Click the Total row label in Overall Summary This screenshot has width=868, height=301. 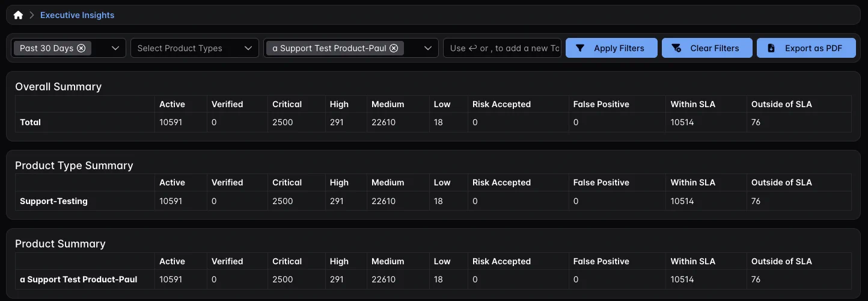click(30, 122)
